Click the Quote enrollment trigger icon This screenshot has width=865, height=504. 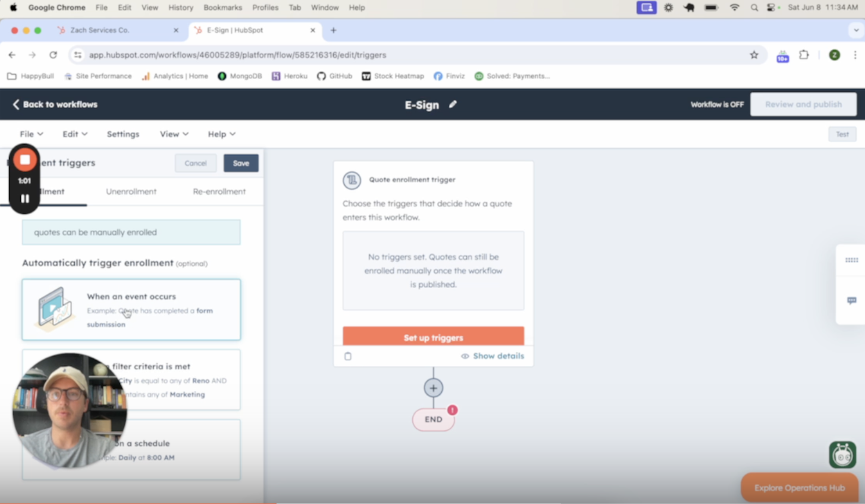(x=352, y=180)
